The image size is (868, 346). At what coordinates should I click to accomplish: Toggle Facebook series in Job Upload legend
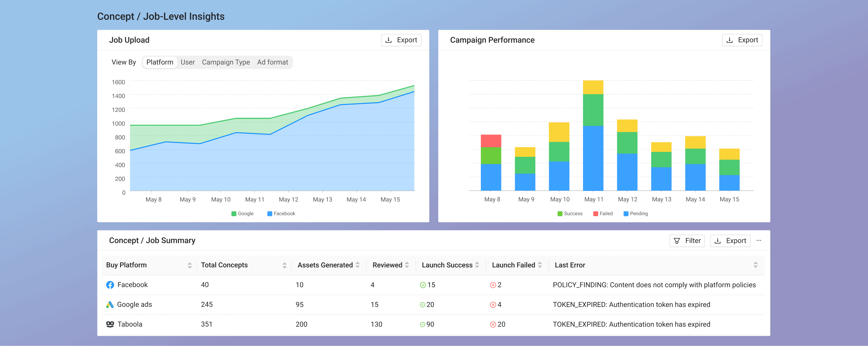coord(281,214)
